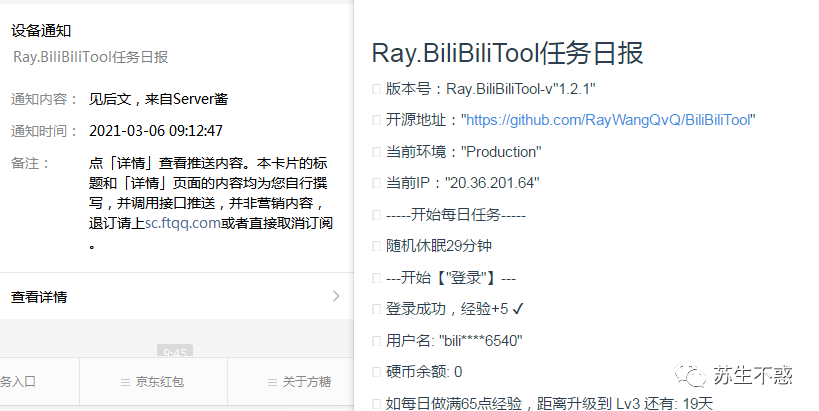Toggle checkbox beside 当前环境 Production

(376, 152)
